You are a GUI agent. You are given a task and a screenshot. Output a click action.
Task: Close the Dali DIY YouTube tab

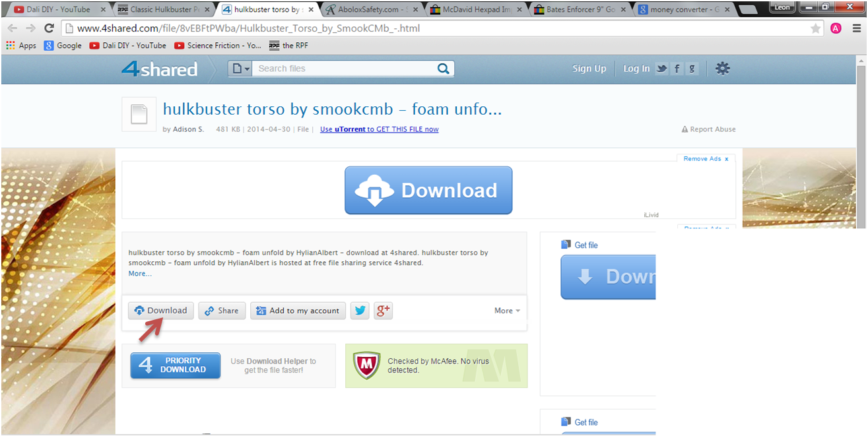coord(103,10)
